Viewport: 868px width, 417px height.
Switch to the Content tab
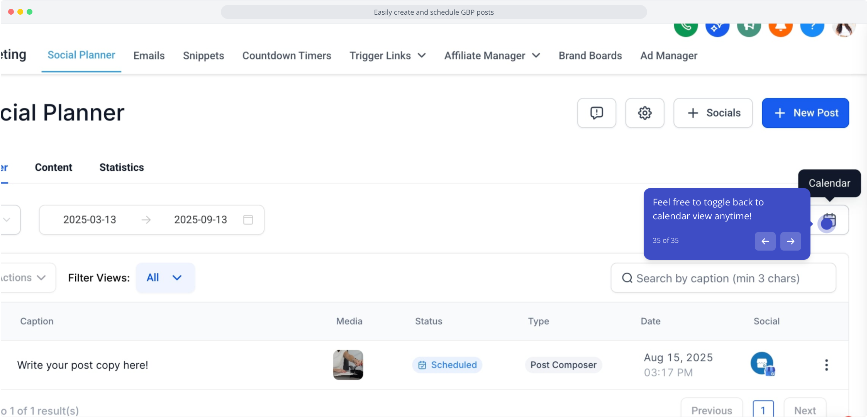pos(54,167)
